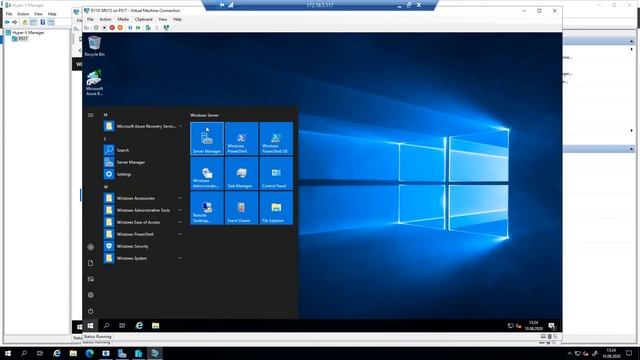Open Recycle Bin on the VM desktop

[x=94, y=46]
